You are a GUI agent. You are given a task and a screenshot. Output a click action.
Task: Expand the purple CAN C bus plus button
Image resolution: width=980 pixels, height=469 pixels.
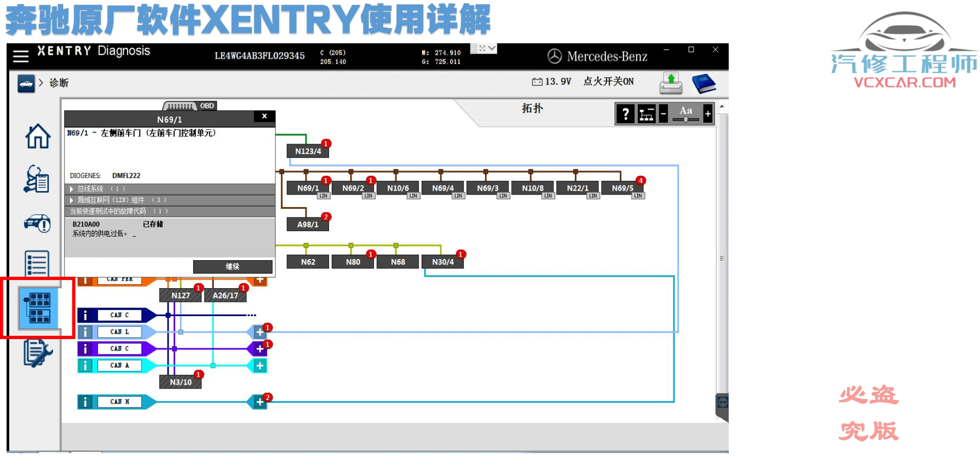pyautogui.click(x=260, y=348)
